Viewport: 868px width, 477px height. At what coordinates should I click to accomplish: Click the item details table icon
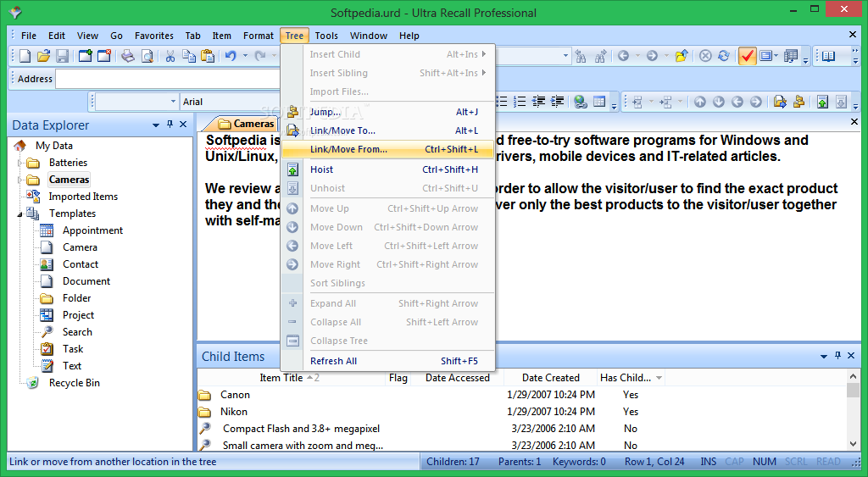tap(791, 56)
